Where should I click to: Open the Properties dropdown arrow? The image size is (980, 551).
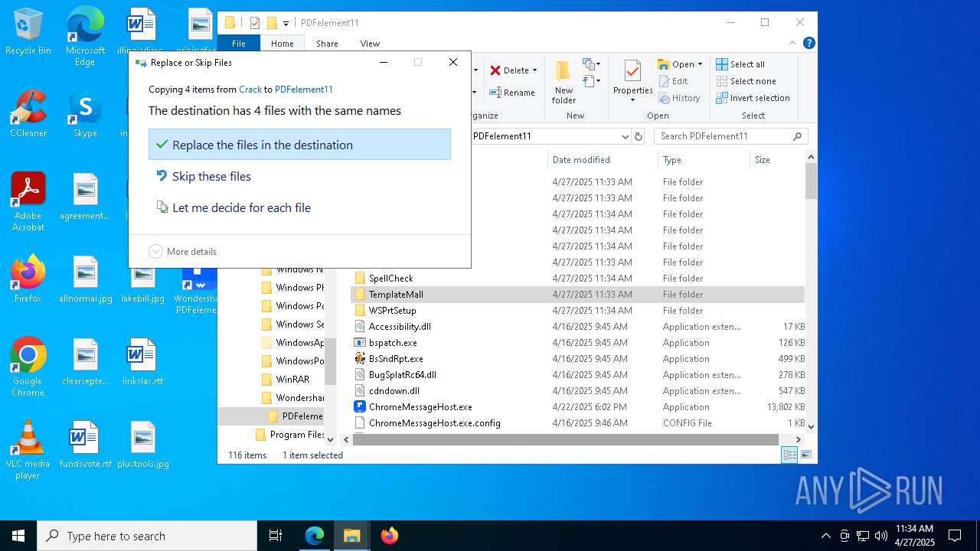point(632,100)
